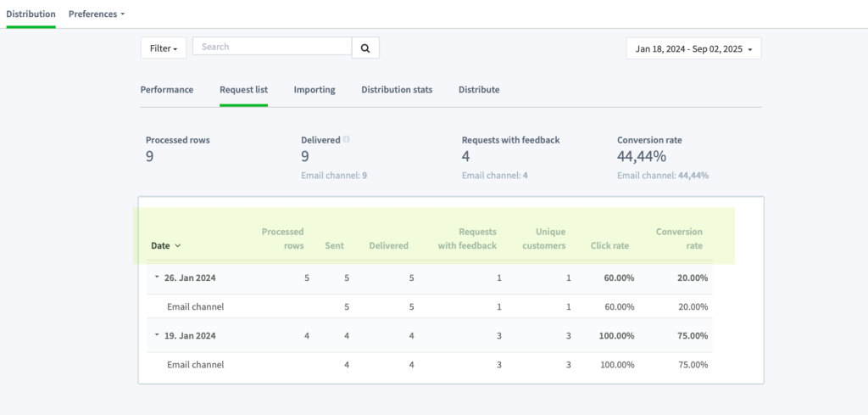The width and height of the screenshot is (868, 415).
Task: Open the Preferences menu
Action: (x=97, y=14)
